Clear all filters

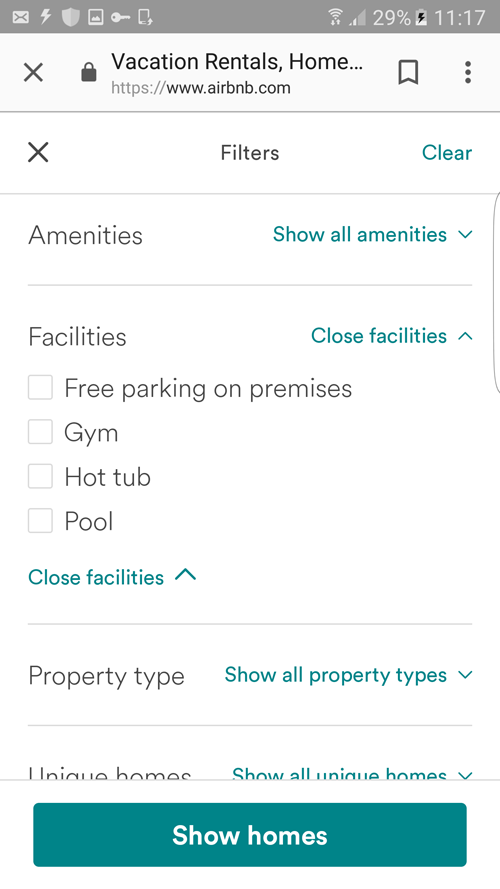coord(447,153)
